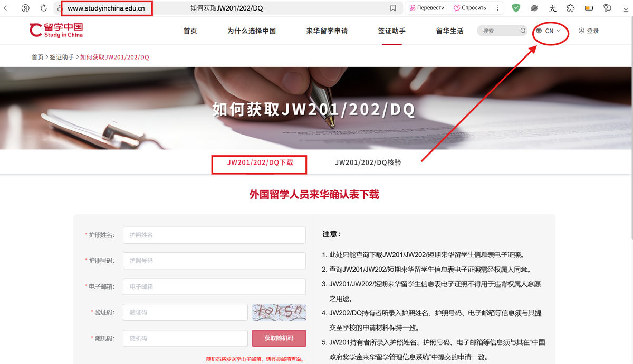Switch to the JW201/202/DQ核验 tab

(368, 162)
